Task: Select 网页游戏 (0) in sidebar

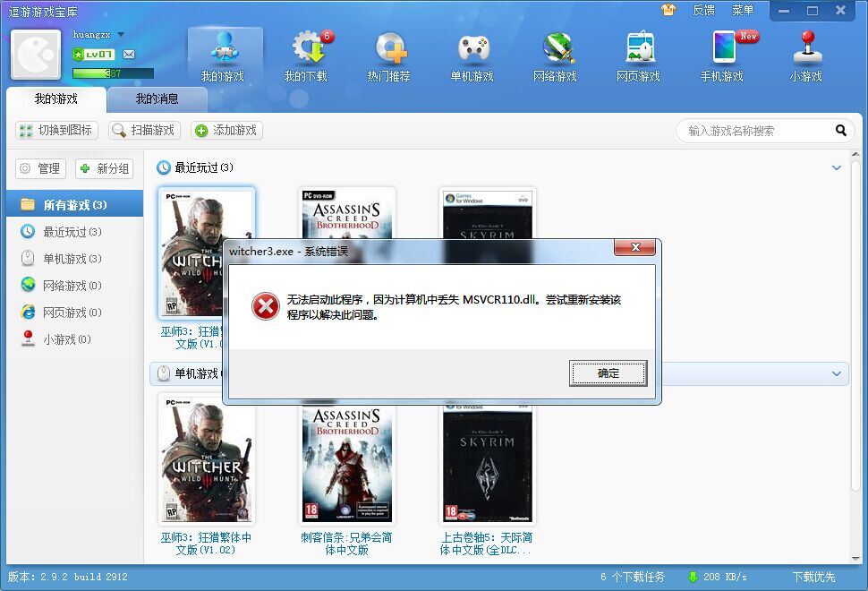Action: tap(75, 313)
